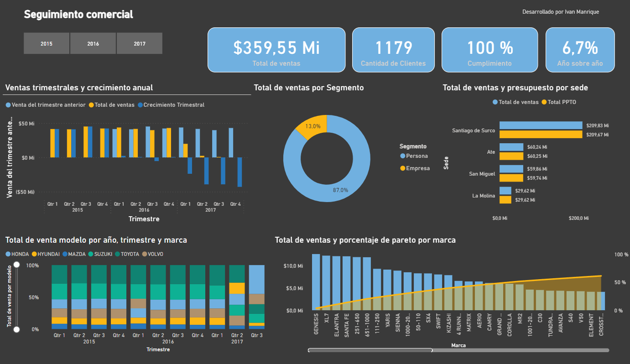Click the KIZASHI axis label
This screenshot has width=630, height=364.
click(x=449, y=323)
